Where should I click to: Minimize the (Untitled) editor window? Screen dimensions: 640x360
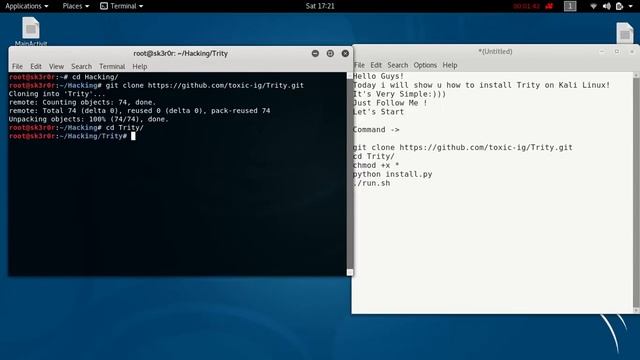(602, 51)
